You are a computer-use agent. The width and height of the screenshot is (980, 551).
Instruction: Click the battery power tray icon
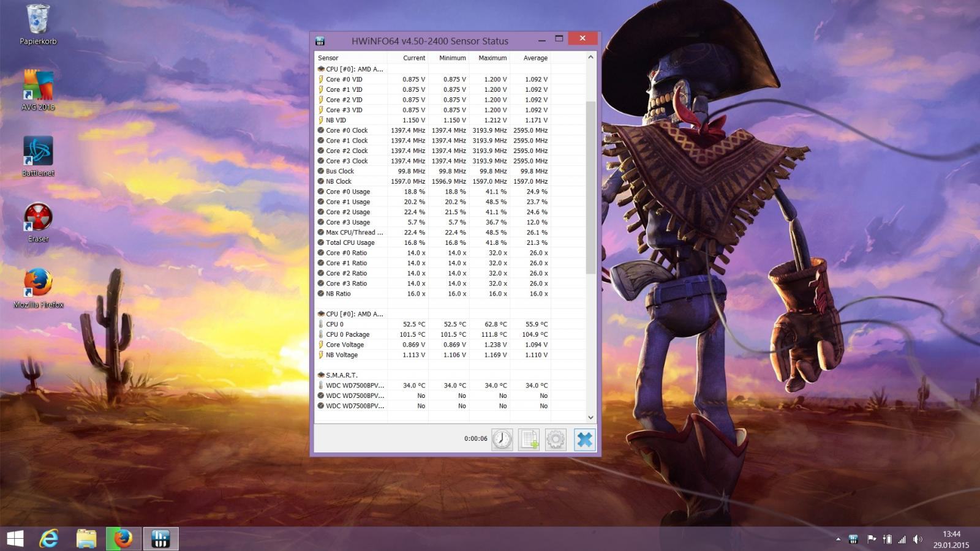pyautogui.click(x=887, y=539)
